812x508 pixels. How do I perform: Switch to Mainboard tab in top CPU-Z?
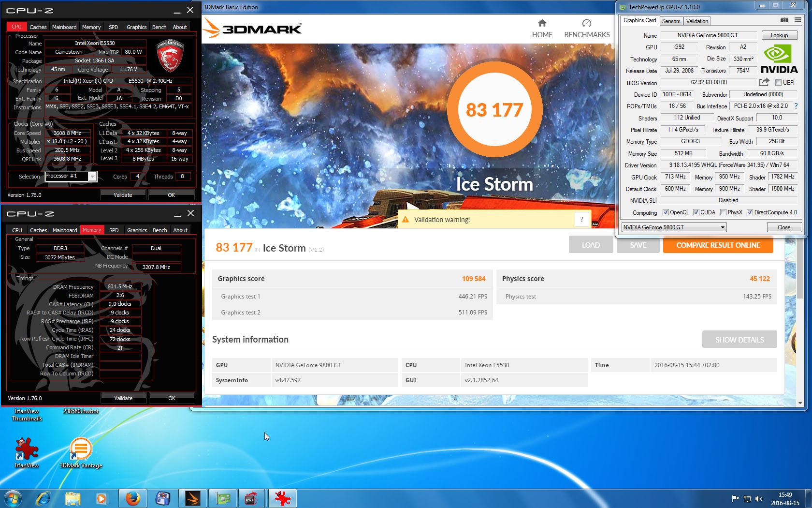tap(64, 27)
